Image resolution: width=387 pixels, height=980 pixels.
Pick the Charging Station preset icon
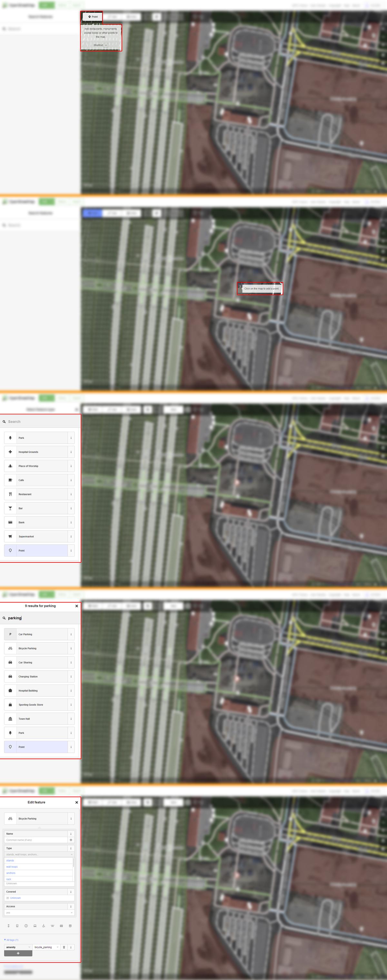tap(10, 676)
